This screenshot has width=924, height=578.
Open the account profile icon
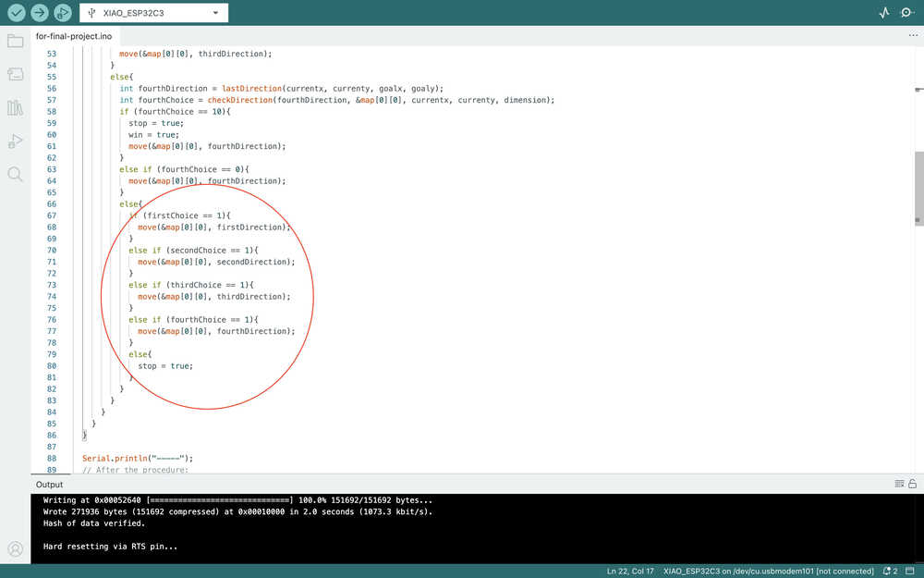click(x=16, y=548)
